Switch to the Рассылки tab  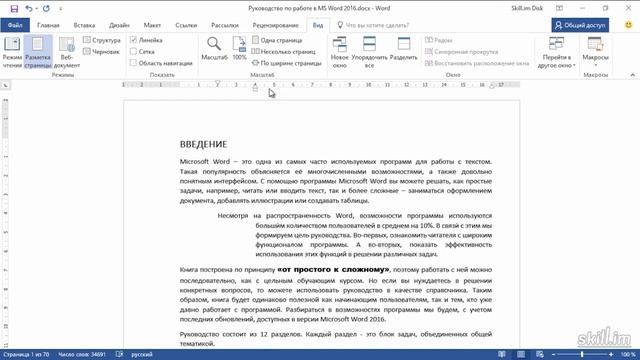click(x=224, y=25)
